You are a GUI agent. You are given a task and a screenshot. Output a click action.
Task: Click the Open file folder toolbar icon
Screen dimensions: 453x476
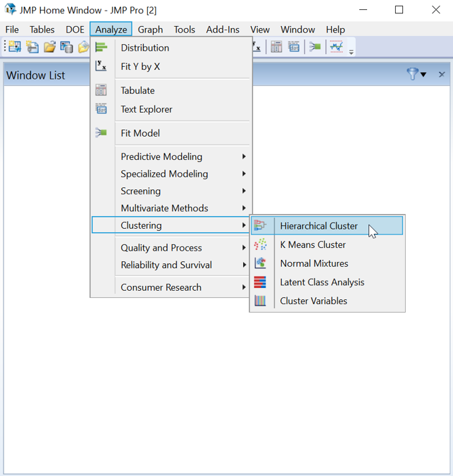pyautogui.click(x=49, y=47)
